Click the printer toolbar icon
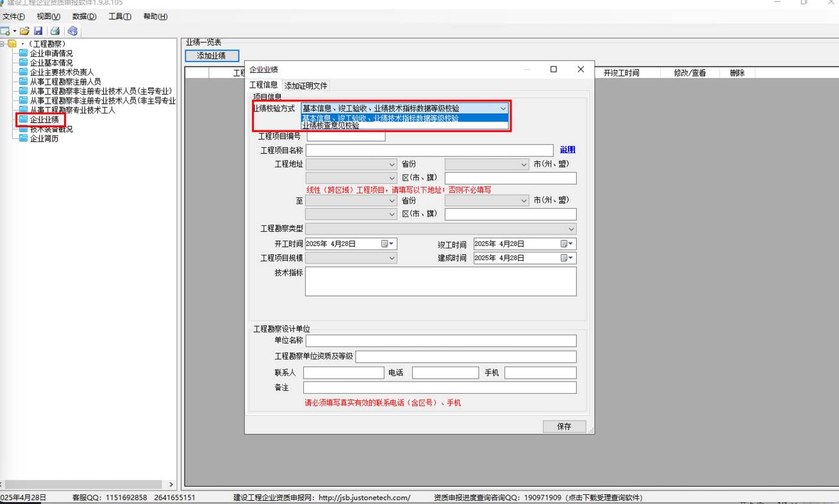The image size is (839, 504). click(x=55, y=31)
